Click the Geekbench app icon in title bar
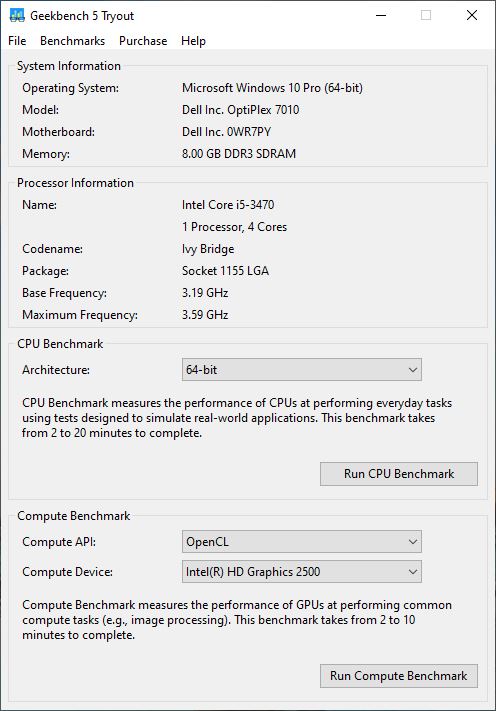This screenshot has width=496, height=711. tap(17, 15)
